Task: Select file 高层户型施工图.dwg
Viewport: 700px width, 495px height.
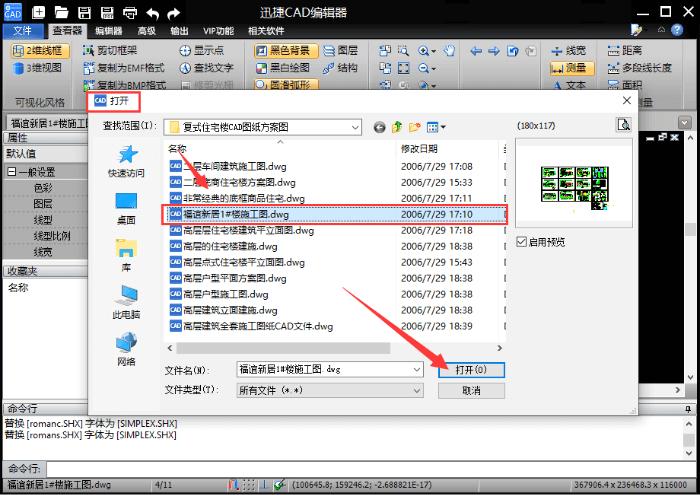Action: click(x=219, y=294)
